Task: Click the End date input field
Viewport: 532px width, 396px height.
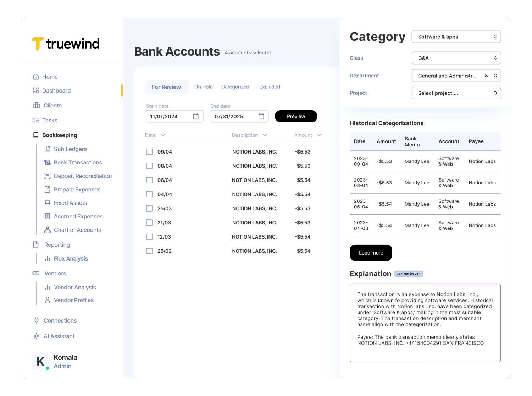Action: [x=239, y=116]
